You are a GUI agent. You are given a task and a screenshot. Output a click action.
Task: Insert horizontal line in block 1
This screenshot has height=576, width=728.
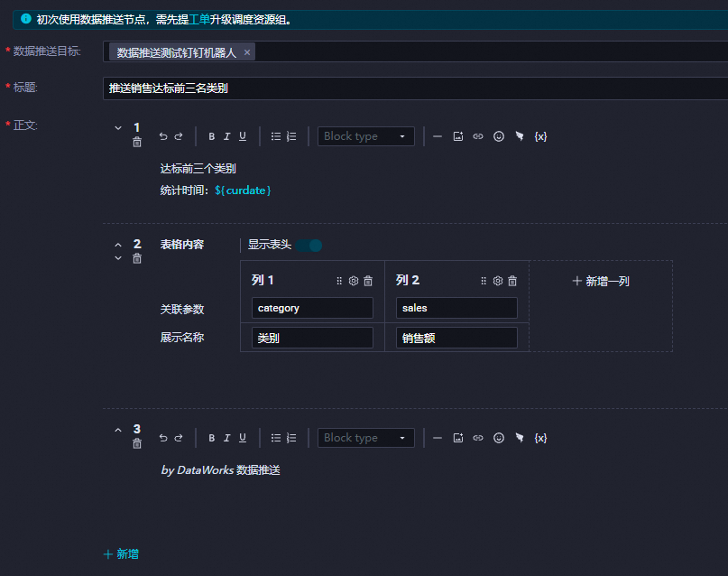tap(438, 136)
